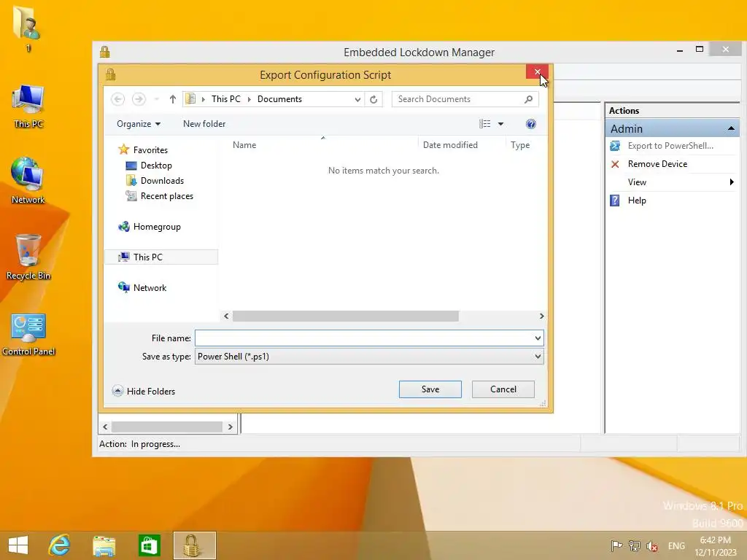Click the New folder button
The image size is (747, 560).
click(x=204, y=124)
